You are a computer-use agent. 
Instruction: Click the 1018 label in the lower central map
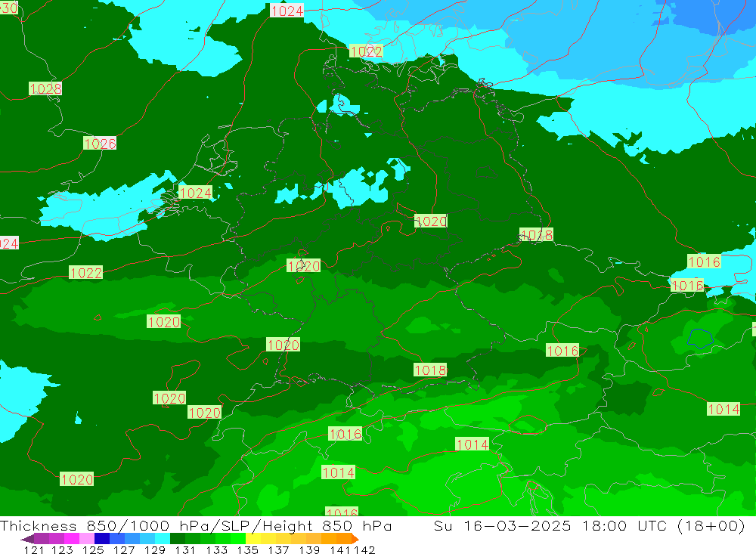pos(430,370)
